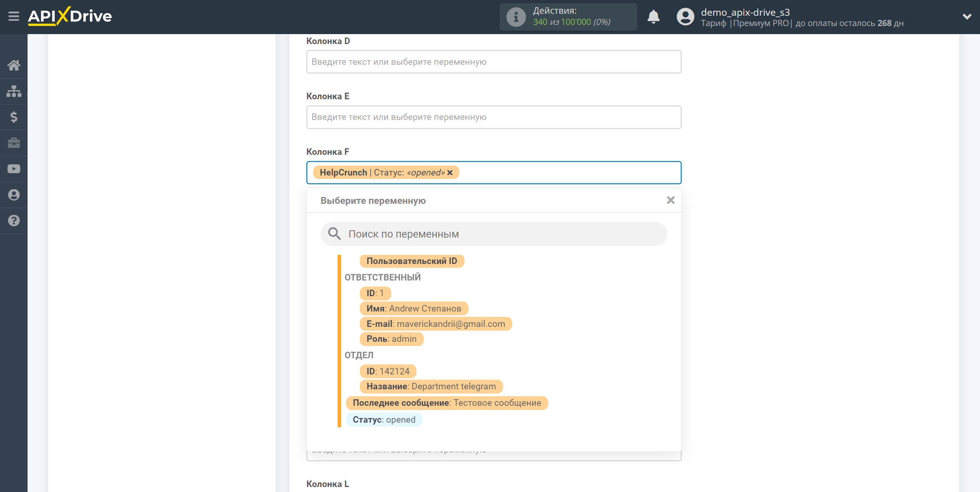Go to home in sidebar
980x492 pixels.
[x=14, y=65]
